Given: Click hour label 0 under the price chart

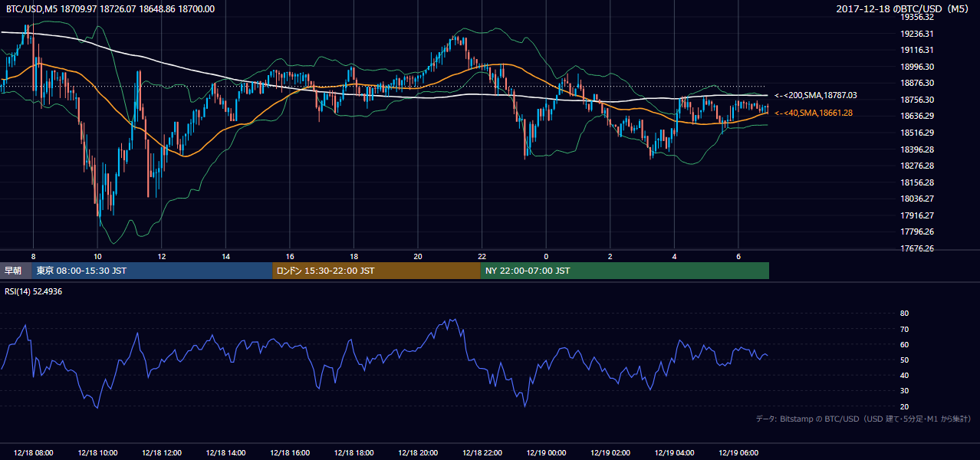Looking at the screenshot, I should click(546, 256).
